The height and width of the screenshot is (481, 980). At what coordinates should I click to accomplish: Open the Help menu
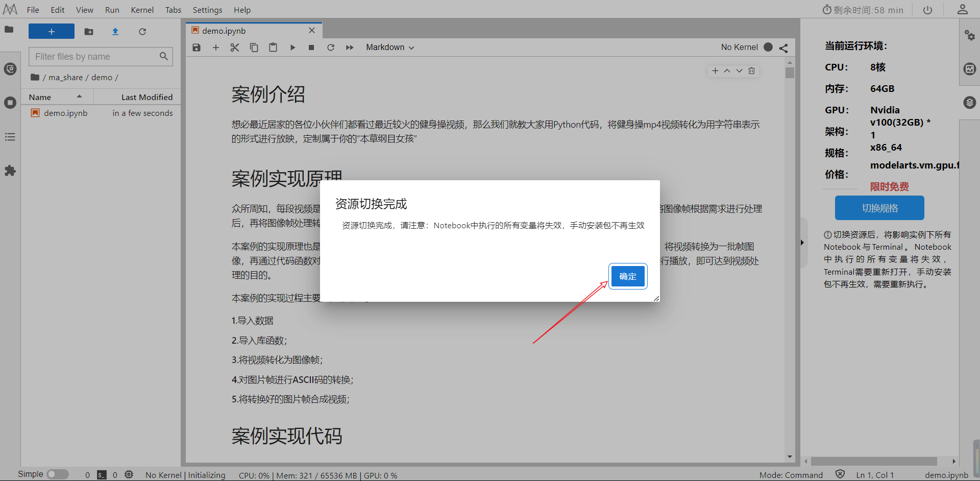tap(242, 10)
